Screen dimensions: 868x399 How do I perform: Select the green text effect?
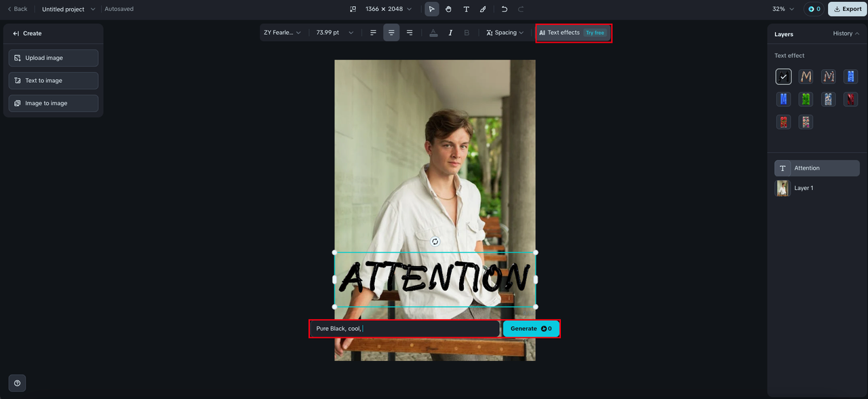[806, 99]
